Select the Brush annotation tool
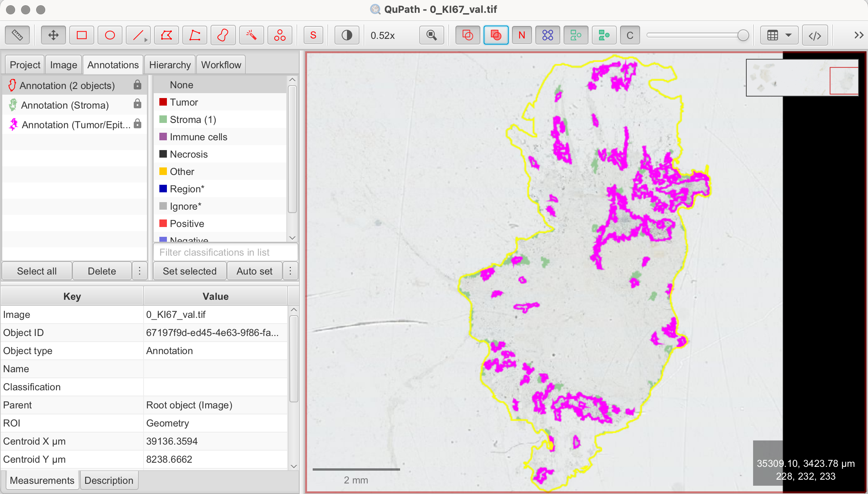The image size is (868, 494). pyautogui.click(x=223, y=35)
